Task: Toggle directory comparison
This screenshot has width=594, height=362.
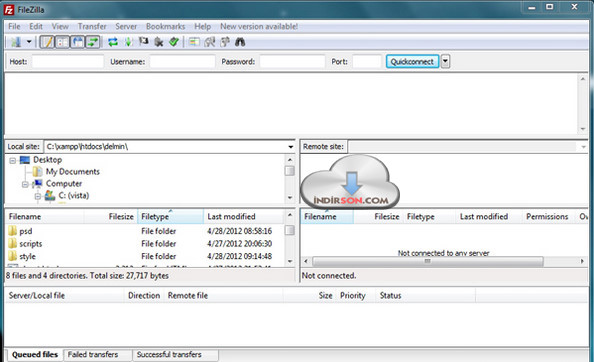Action: click(209, 42)
